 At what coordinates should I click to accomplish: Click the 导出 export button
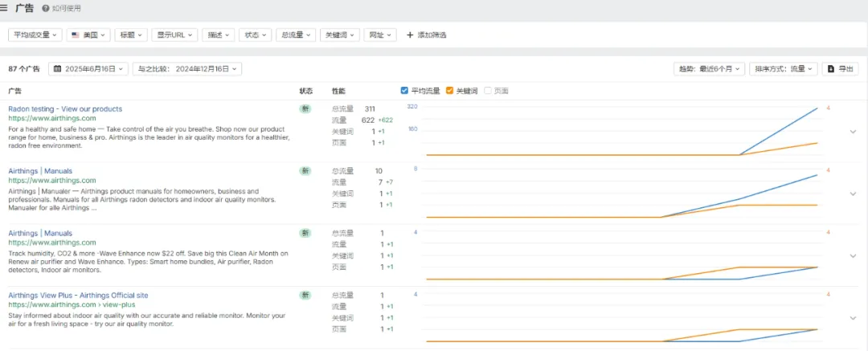[841, 69]
